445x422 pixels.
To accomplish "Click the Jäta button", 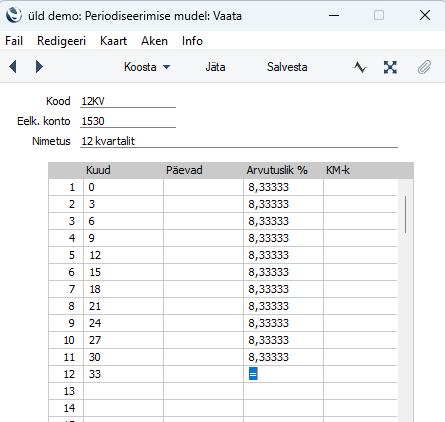I will pos(215,67).
